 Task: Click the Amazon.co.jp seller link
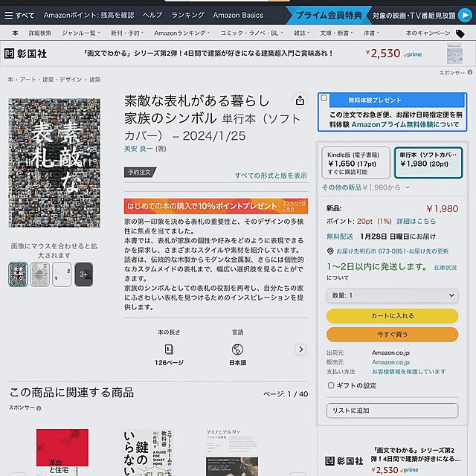390,362
